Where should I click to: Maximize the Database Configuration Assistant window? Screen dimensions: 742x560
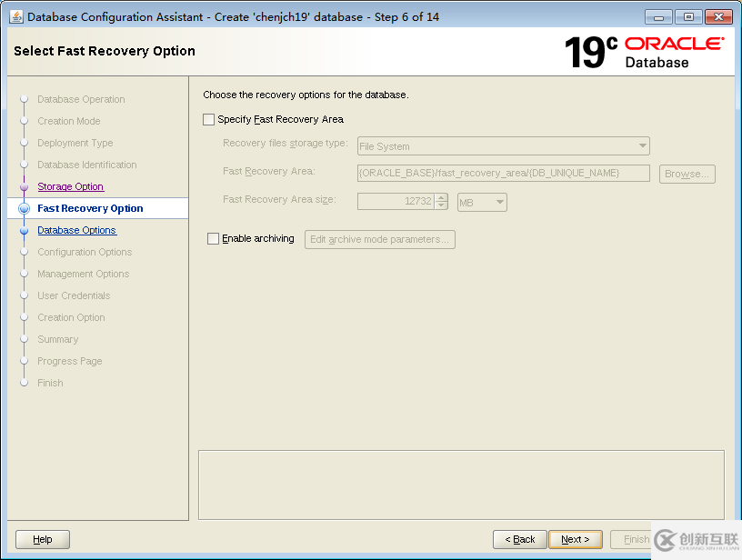(x=688, y=17)
